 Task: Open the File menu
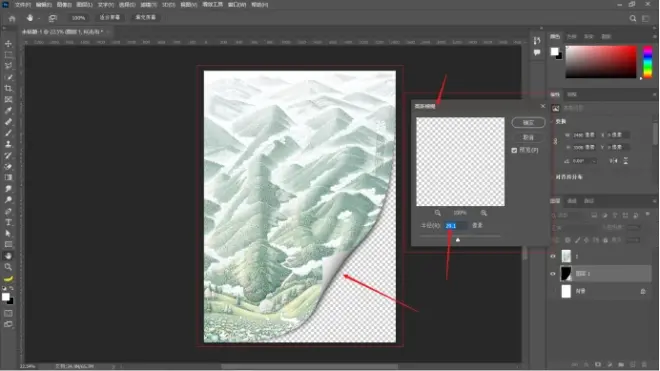[x=23, y=5]
